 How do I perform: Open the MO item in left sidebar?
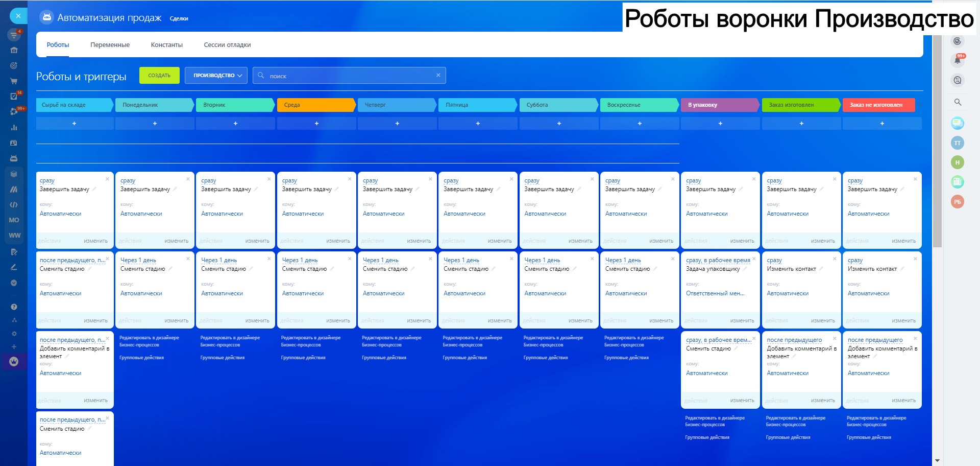[14, 220]
